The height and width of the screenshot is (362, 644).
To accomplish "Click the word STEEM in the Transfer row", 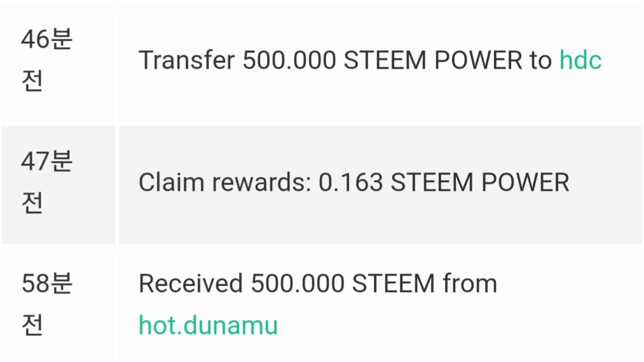I will tap(385, 60).
